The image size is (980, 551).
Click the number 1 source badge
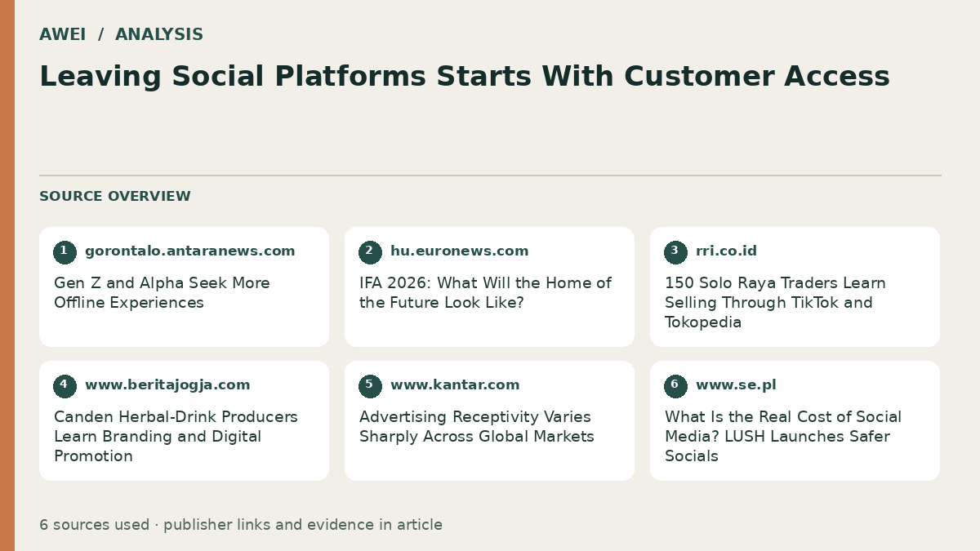point(65,252)
